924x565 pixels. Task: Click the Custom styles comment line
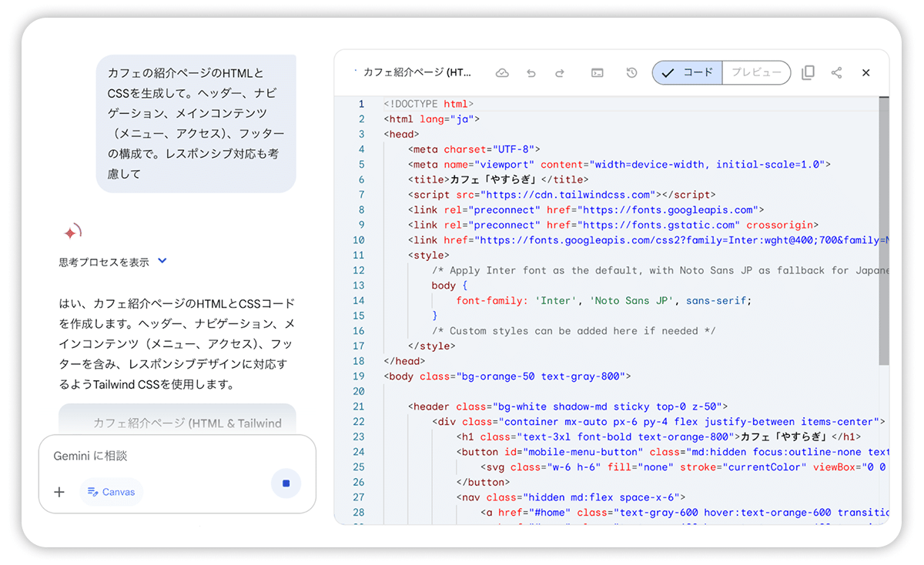tap(574, 331)
